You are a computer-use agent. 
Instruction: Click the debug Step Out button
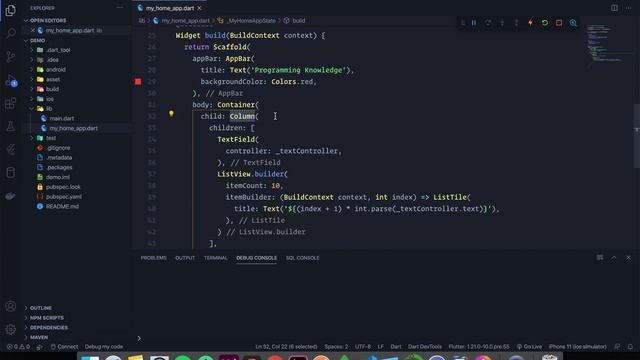click(x=516, y=23)
